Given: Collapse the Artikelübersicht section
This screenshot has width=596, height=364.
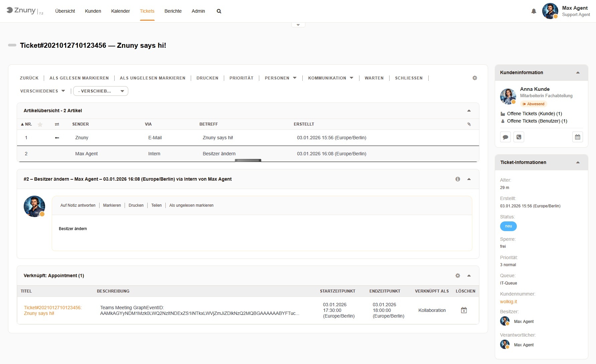Looking at the screenshot, I should [469, 111].
